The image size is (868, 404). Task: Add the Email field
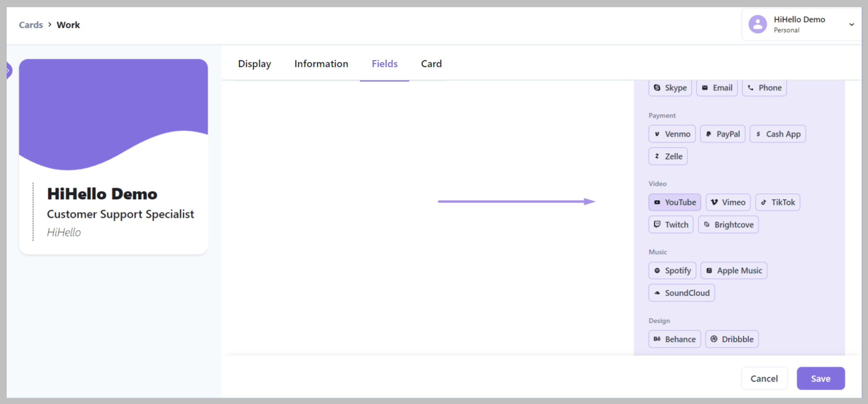click(717, 88)
